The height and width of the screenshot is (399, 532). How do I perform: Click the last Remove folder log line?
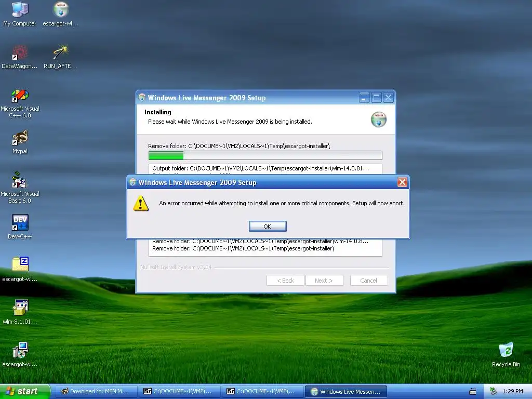243,248
